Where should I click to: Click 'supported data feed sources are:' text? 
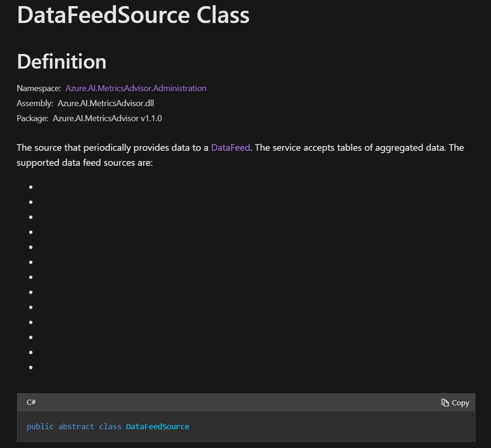(85, 163)
